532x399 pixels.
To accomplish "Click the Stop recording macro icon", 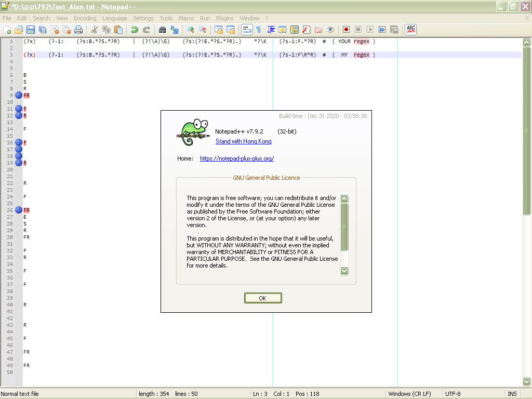I will (x=358, y=30).
